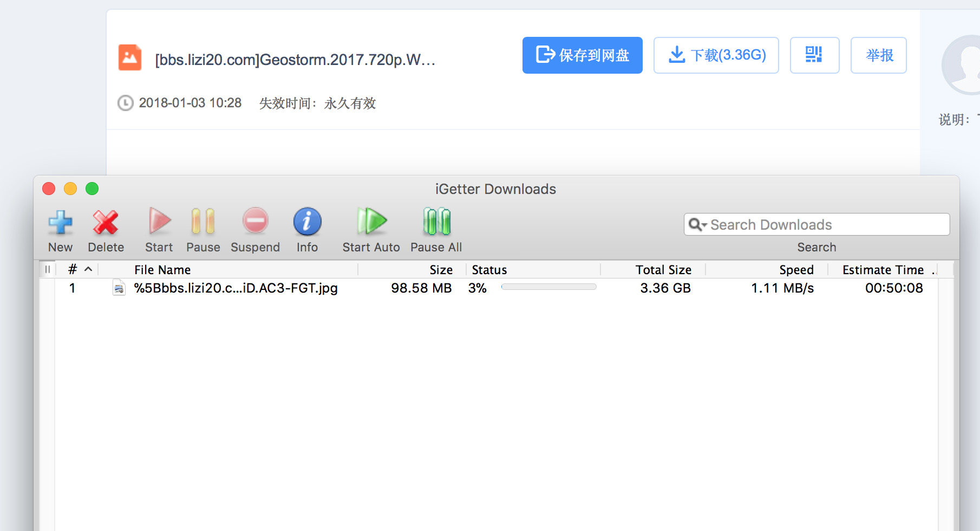980x531 pixels.
Task: Open the QR code button on the share page
Action: [x=814, y=55]
